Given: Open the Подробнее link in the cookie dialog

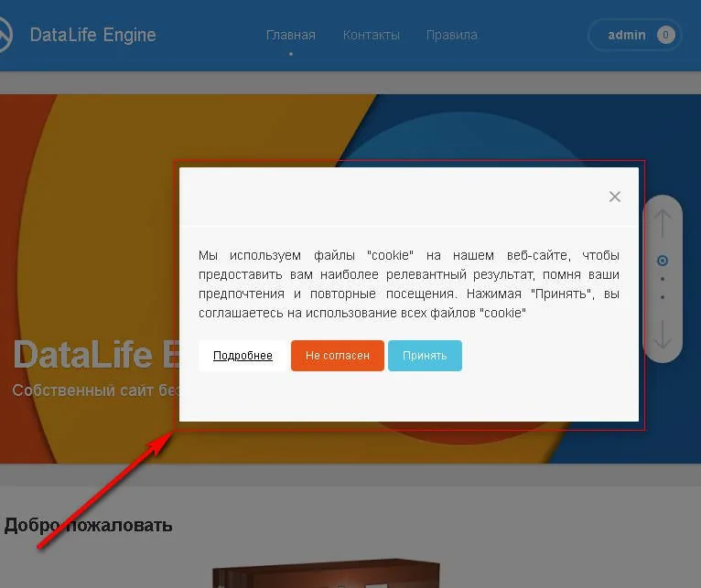Looking at the screenshot, I should (243, 356).
